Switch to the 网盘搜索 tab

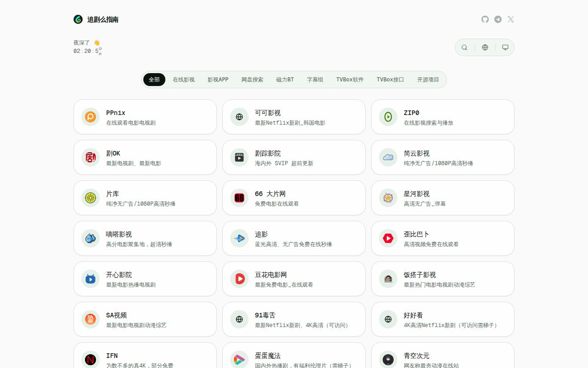pyautogui.click(x=252, y=80)
